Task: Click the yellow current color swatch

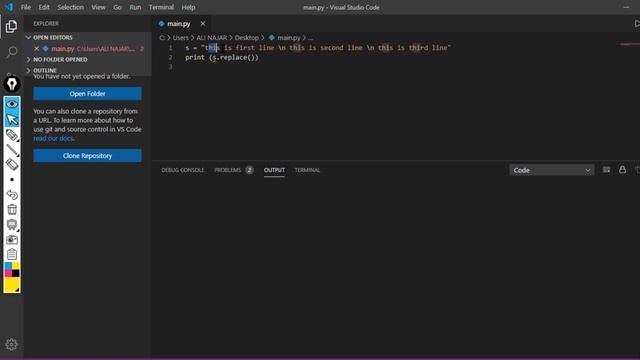Action: (x=12, y=285)
